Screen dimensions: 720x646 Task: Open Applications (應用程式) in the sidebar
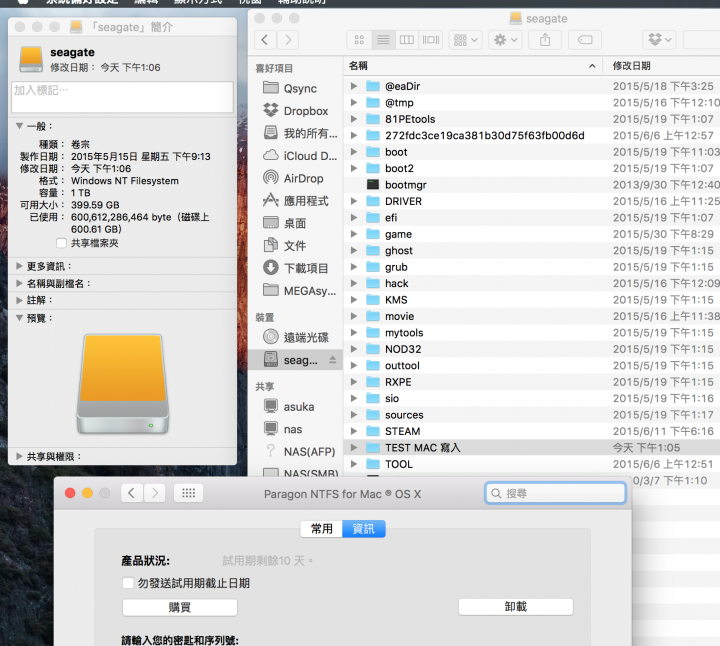(296, 201)
